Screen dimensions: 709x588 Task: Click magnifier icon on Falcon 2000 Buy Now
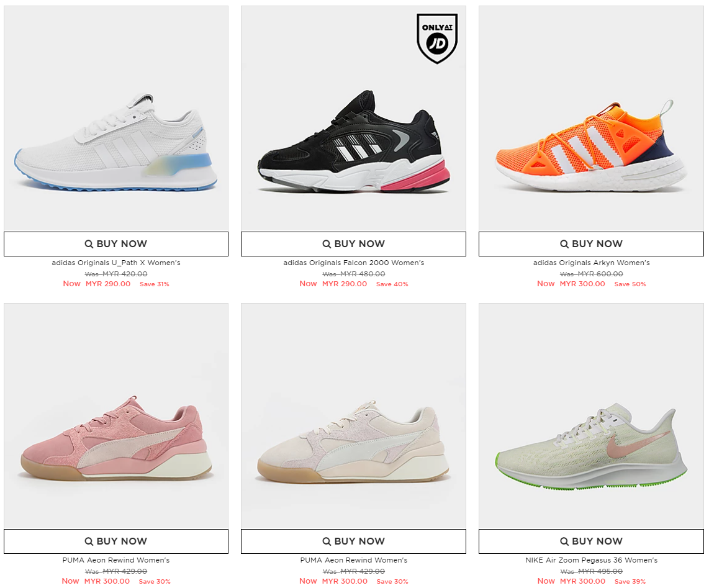327,244
